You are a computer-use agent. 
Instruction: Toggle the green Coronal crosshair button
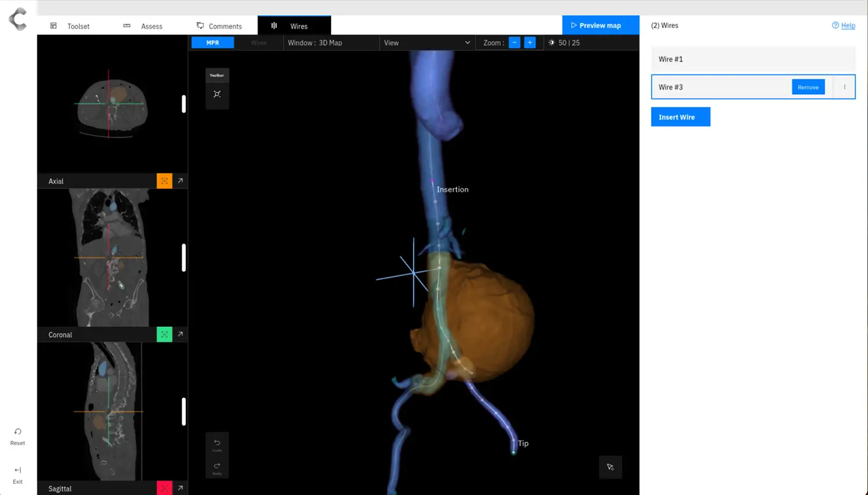[x=164, y=334]
